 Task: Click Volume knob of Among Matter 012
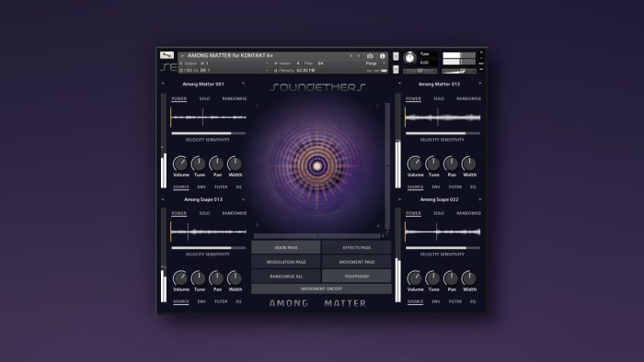(414, 164)
